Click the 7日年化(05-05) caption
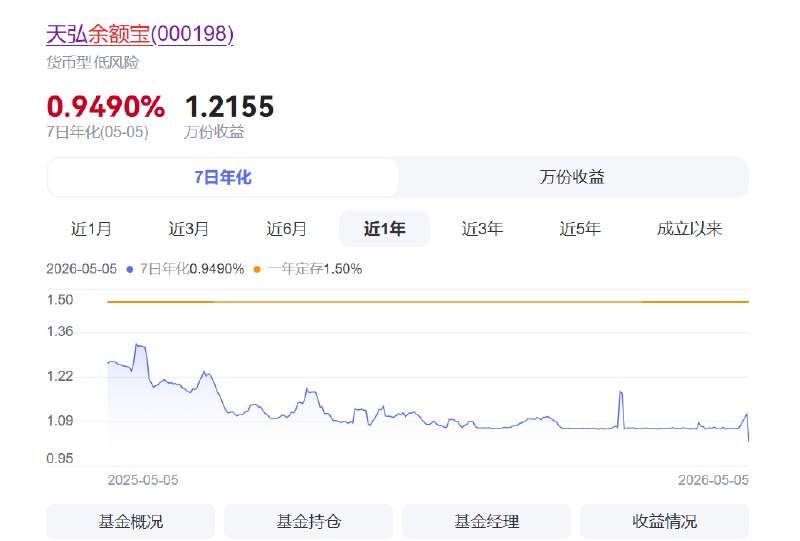The width and height of the screenshot is (800, 541). tap(97, 132)
